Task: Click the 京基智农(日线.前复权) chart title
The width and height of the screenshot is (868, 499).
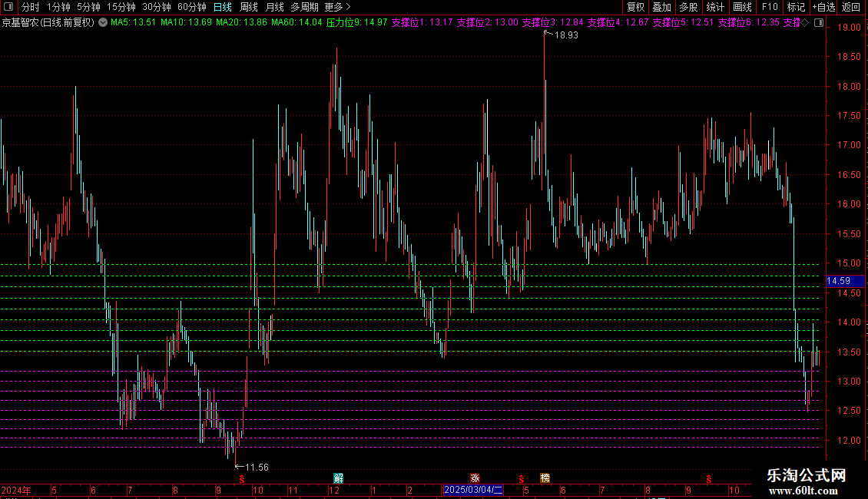Action: 48,23
